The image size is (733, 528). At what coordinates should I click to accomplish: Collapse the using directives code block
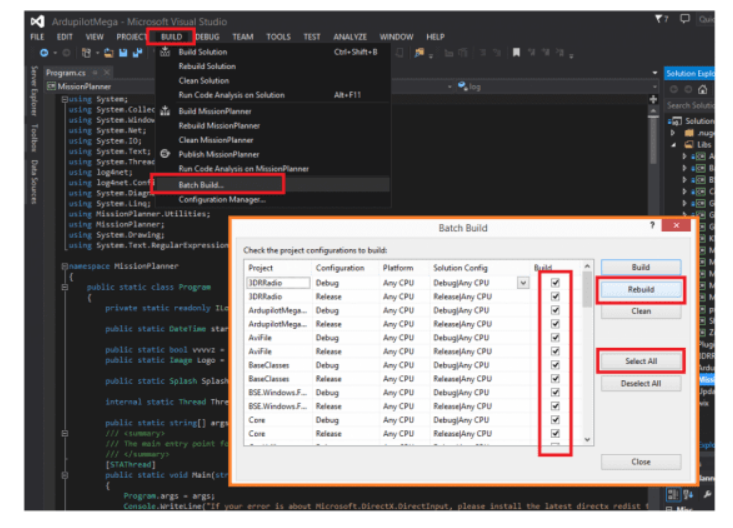point(65,99)
